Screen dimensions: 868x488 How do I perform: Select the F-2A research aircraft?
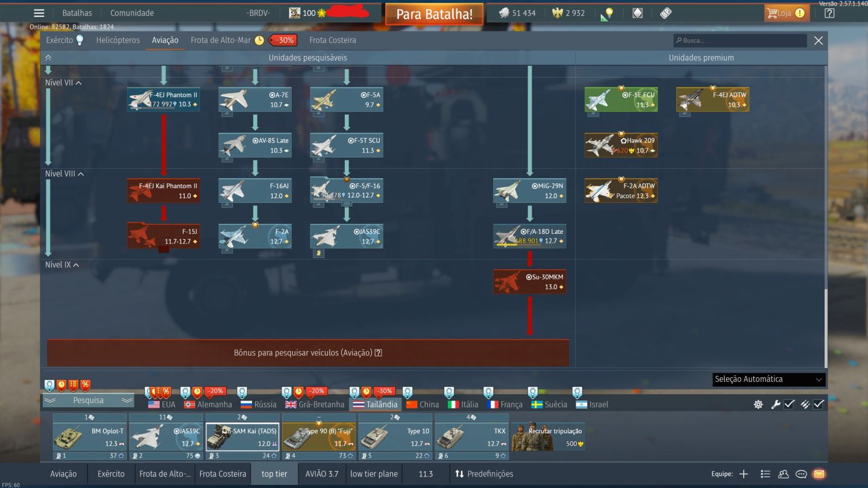255,236
